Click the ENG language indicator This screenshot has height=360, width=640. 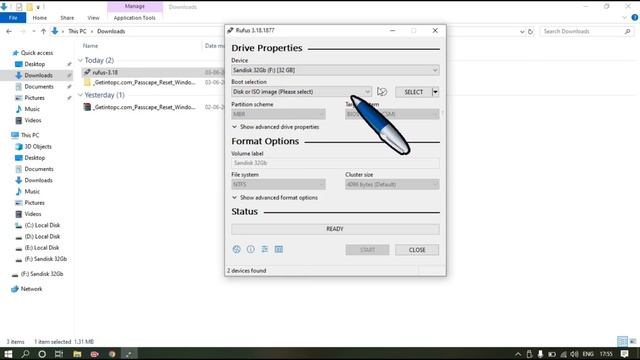(588, 354)
